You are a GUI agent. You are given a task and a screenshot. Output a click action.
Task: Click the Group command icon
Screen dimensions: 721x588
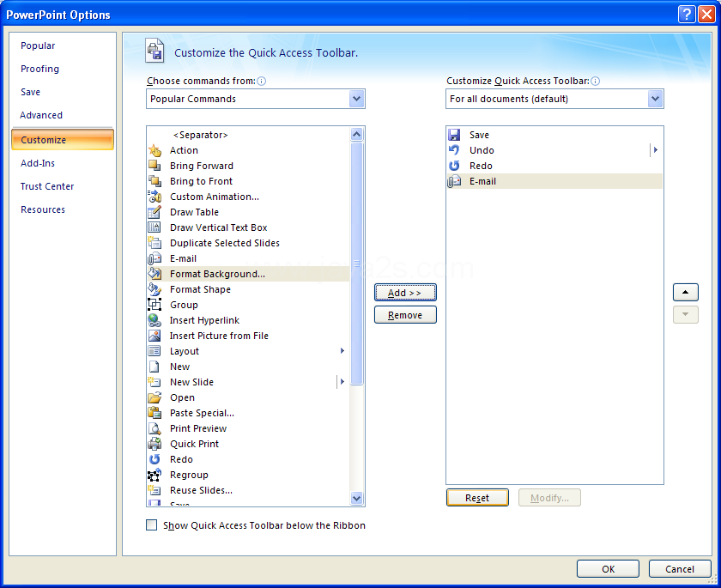(154, 305)
